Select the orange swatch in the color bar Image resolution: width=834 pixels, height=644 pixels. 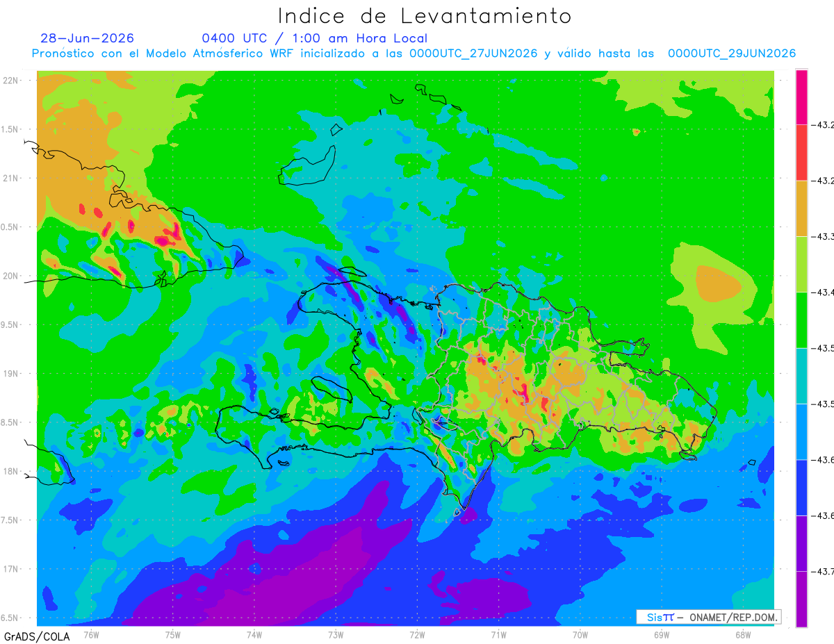click(x=801, y=208)
